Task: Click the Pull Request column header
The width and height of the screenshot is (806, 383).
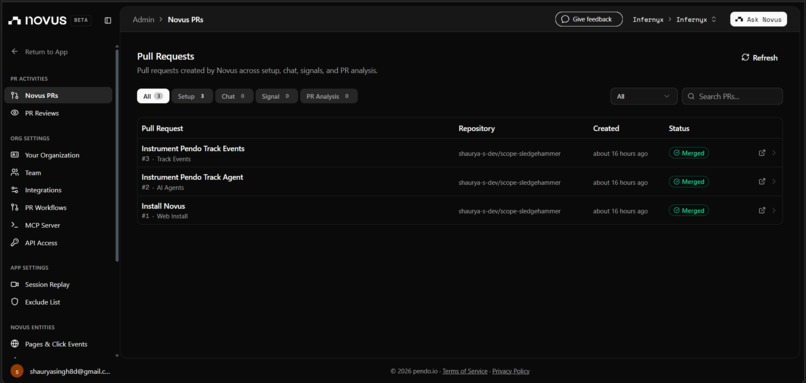Action: tap(162, 129)
